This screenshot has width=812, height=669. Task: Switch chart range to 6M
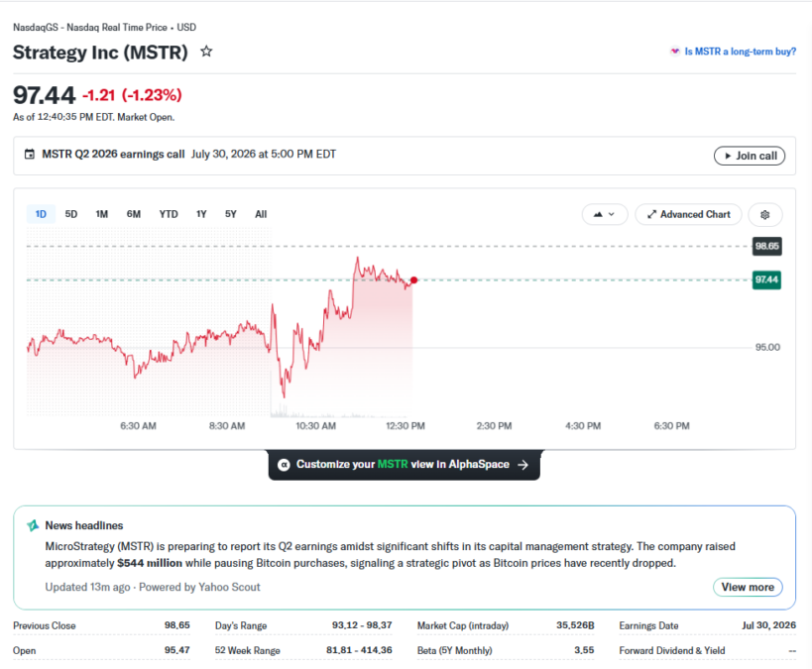[133, 214]
